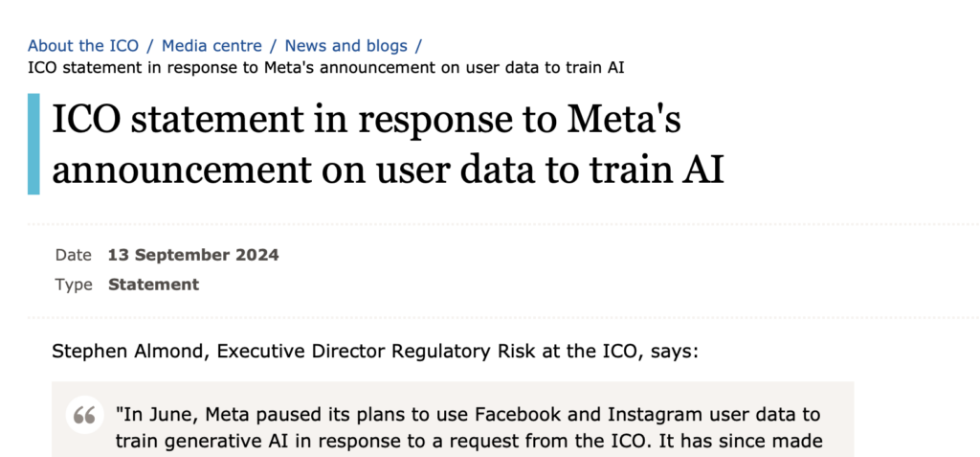Click the slash after News and blogs

pos(419,46)
